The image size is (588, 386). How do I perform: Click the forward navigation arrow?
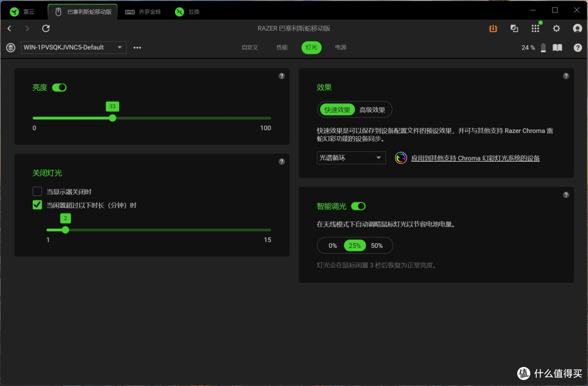(x=27, y=28)
